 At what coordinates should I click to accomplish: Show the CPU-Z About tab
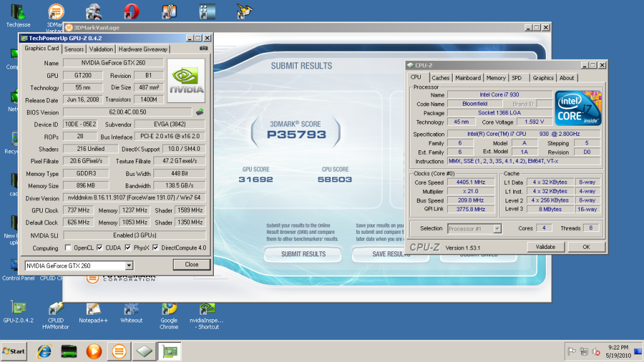pos(567,78)
